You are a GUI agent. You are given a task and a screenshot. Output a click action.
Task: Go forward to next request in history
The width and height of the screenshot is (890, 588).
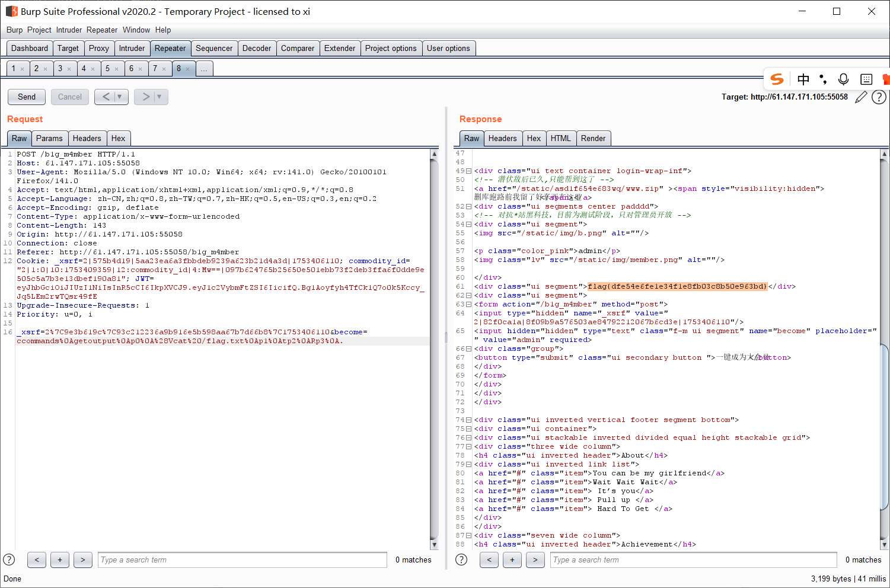point(145,97)
